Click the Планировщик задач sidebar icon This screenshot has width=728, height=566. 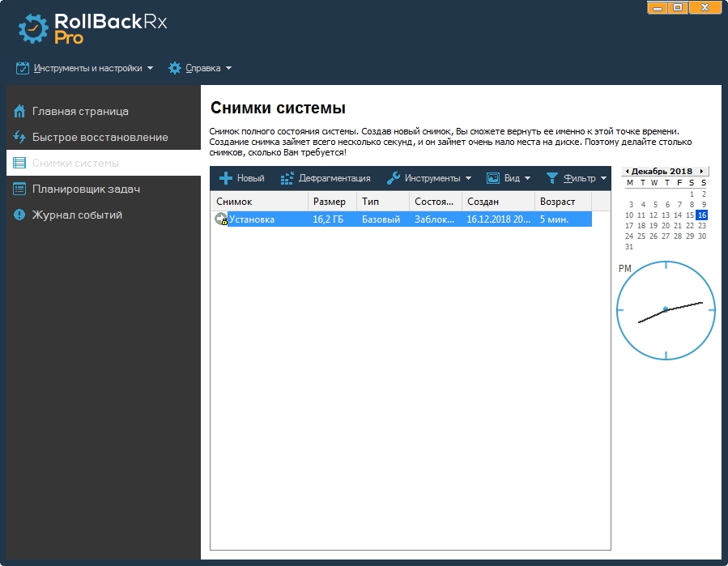(19, 189)
